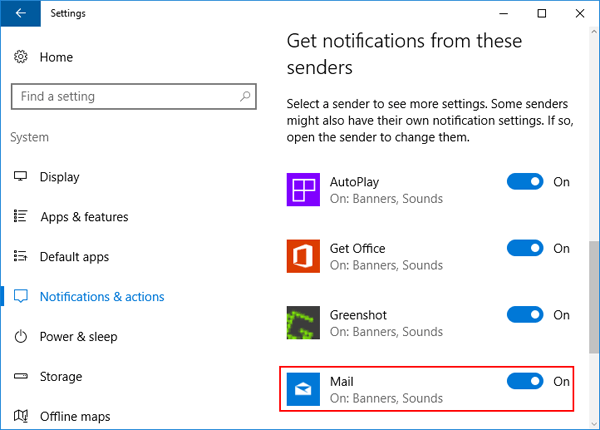Click the Mail envelope app icon
Viewport: 600px width, 430px height.
[303, 389]
